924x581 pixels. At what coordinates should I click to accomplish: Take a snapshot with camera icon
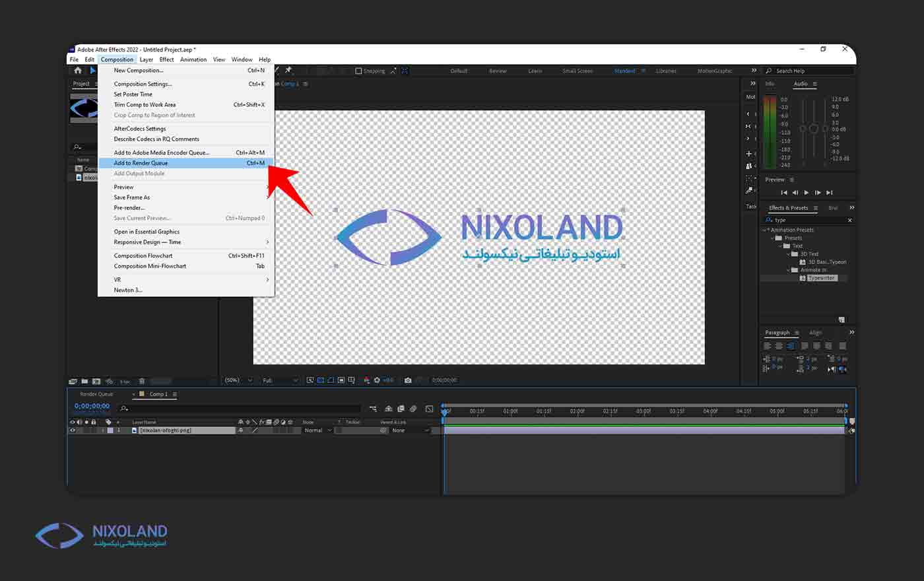pyautogui.click(x=408, y=380)
